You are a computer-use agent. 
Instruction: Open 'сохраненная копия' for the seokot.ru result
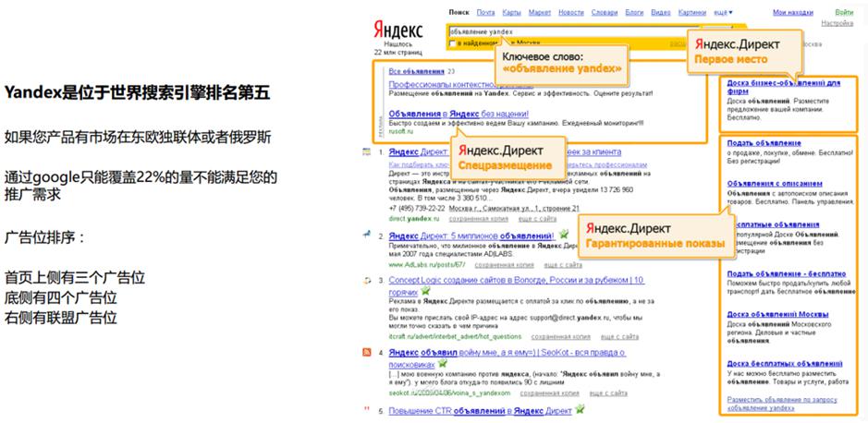550,393
